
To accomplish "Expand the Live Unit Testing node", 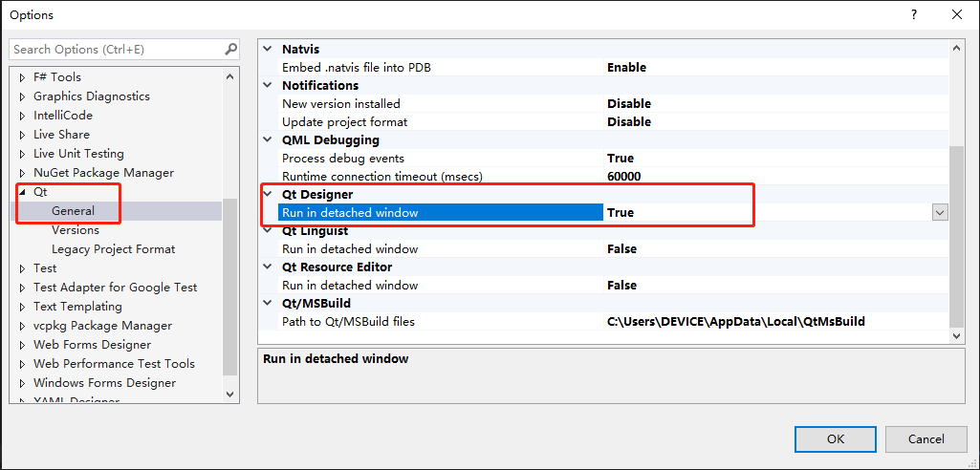I will point(23,154).
